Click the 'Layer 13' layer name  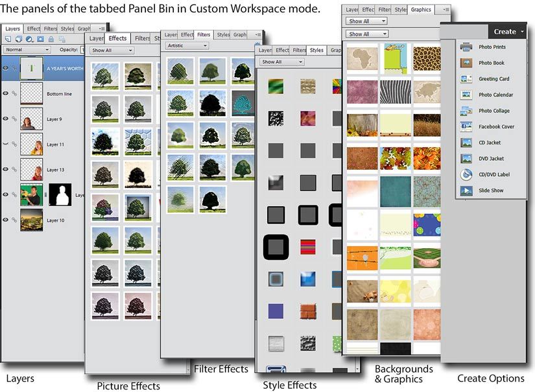[55, 169]
